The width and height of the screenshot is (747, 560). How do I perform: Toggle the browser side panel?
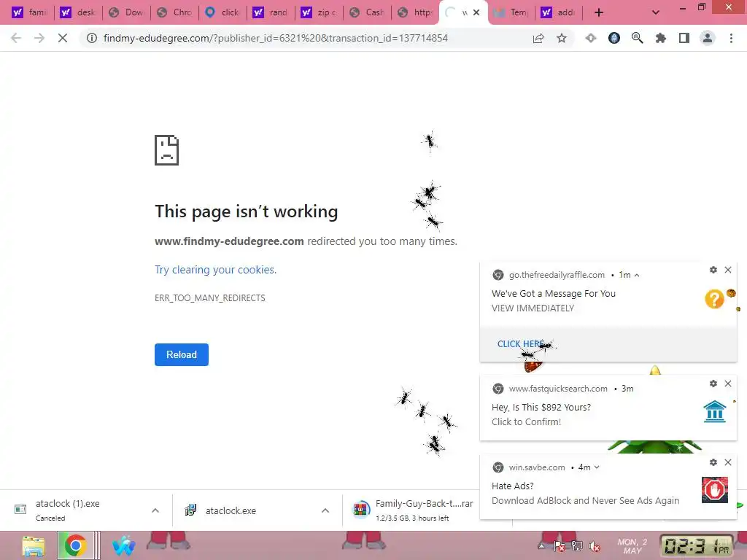pyautogui.click(x=684, y=38)
